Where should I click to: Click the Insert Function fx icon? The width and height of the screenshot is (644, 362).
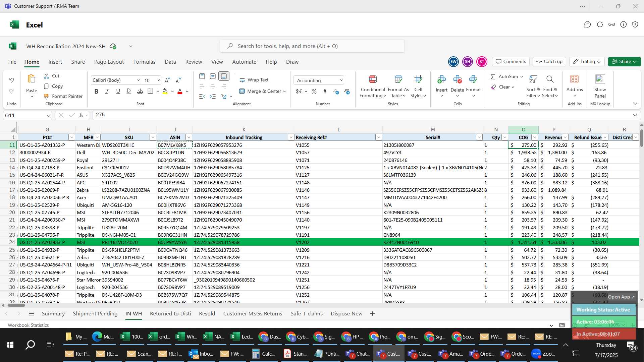[82, 115]
